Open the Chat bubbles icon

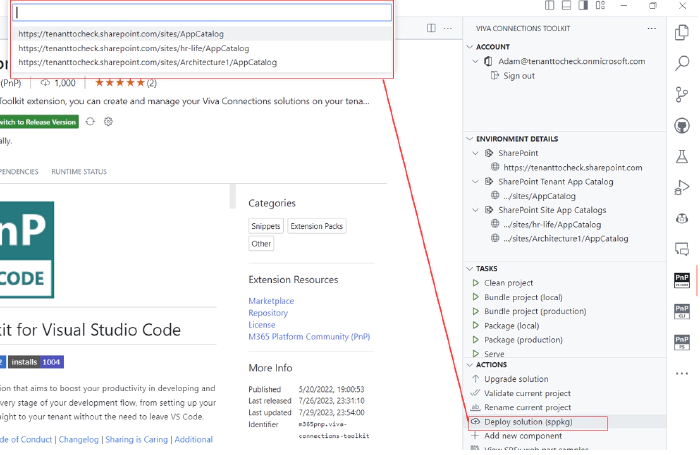pyautogui.click(x=682, y=249)
